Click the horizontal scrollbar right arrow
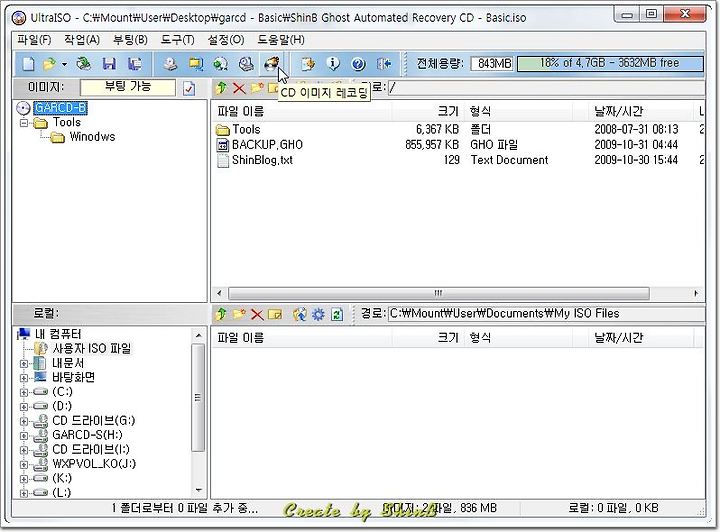 click(696, 293)
